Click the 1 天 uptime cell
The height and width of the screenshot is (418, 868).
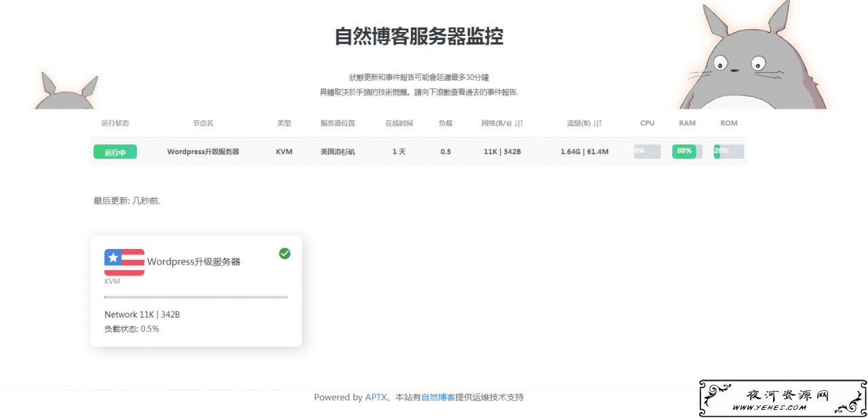(399, 152)
